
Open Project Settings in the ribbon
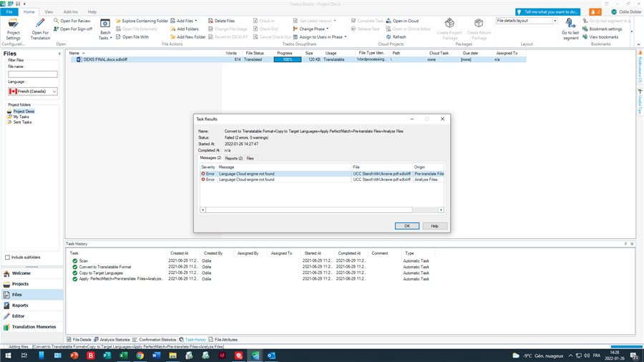13,29
